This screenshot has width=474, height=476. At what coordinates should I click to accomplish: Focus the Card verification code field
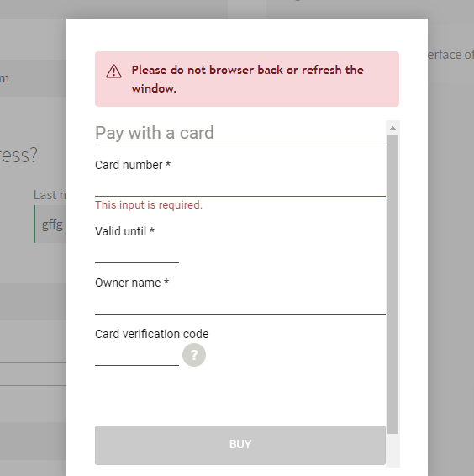click(x=137, y=355)
